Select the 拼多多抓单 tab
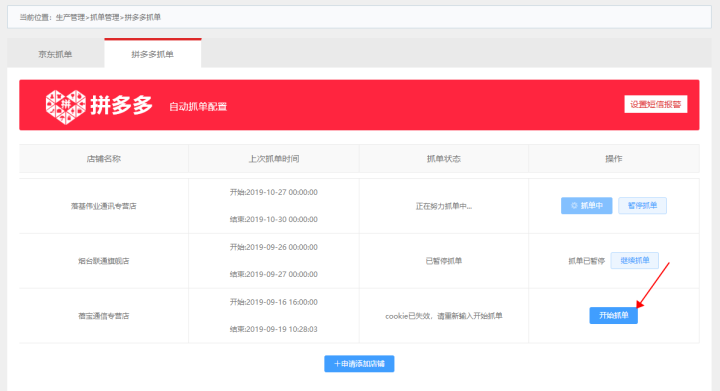The height and width of the screenshot is (391, 720). pyautogui.click(x=152, y=54)
